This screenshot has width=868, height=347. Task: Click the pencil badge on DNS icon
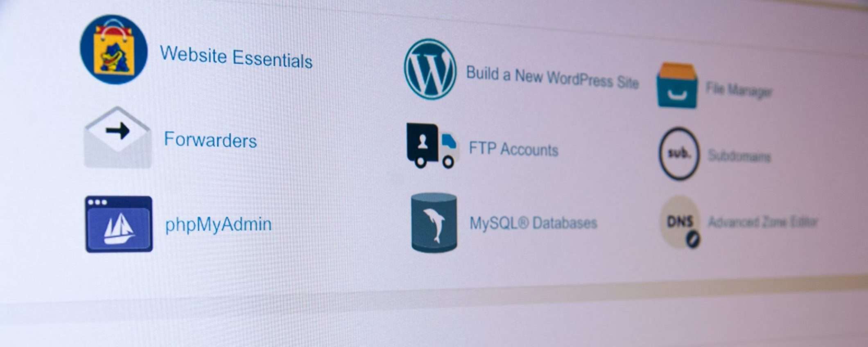[x=693, y=239]
